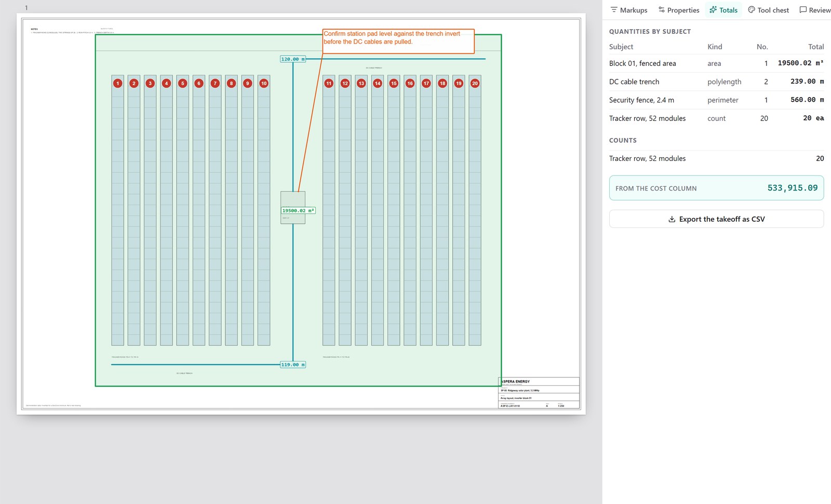Image resolution: width=831 pixels, height=504 pixels.
Task: Select tracker row count marker 14
Action: (x=378, y=83)
